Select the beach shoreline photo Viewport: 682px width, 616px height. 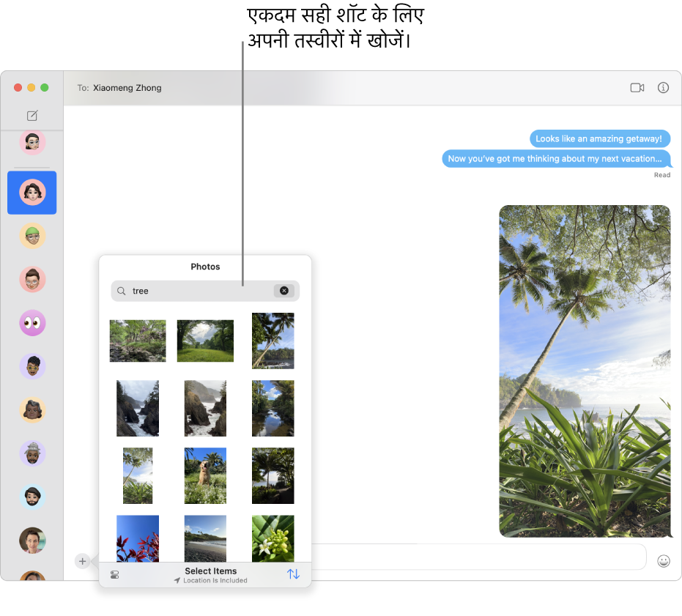coord(205,538)
